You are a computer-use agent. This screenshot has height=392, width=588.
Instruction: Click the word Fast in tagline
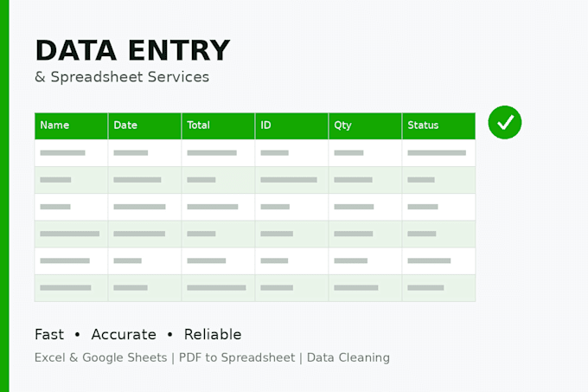pyautogui.click(x=49, y=334)
